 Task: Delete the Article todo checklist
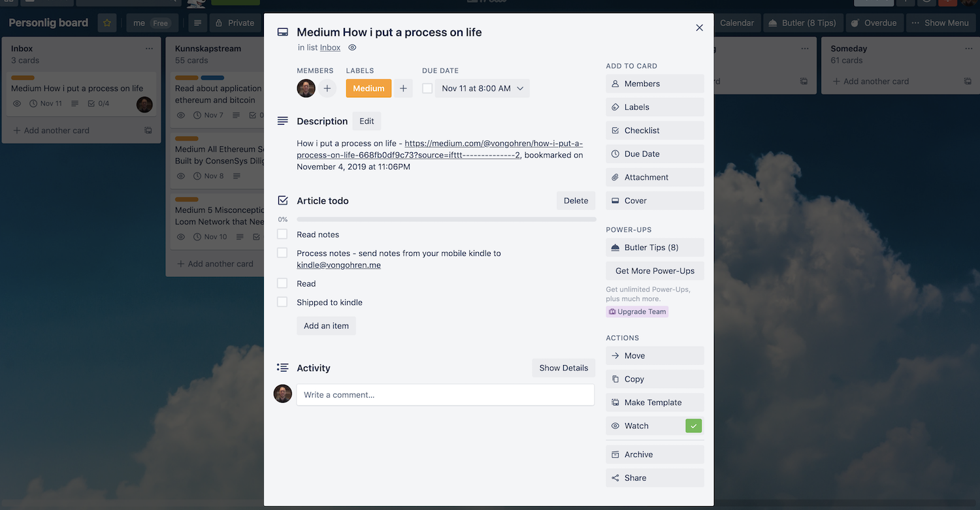[576, 200]
